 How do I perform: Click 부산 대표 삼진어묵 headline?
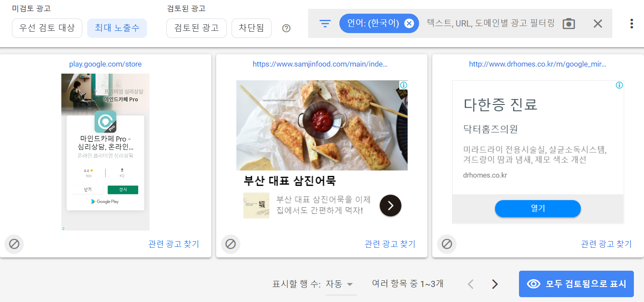[x=290, y=181]
